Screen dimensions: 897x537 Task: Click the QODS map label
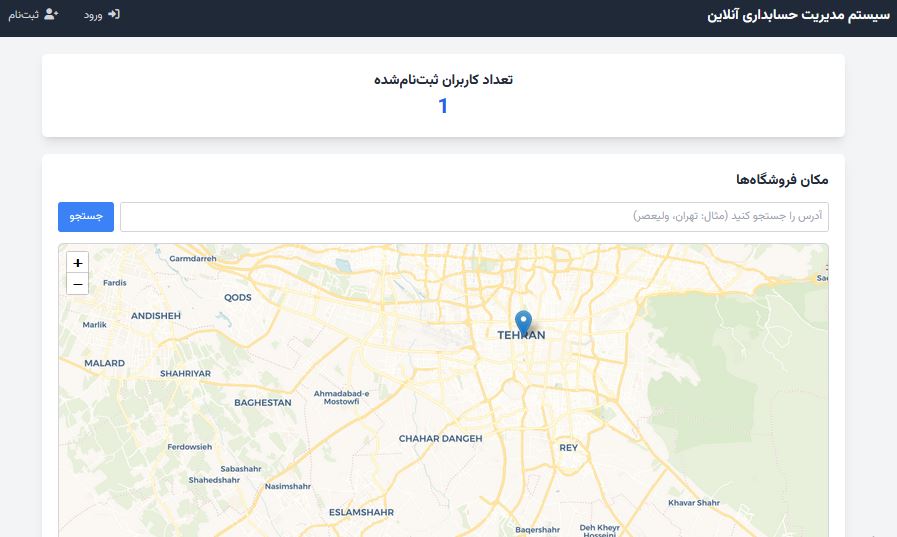237,297
